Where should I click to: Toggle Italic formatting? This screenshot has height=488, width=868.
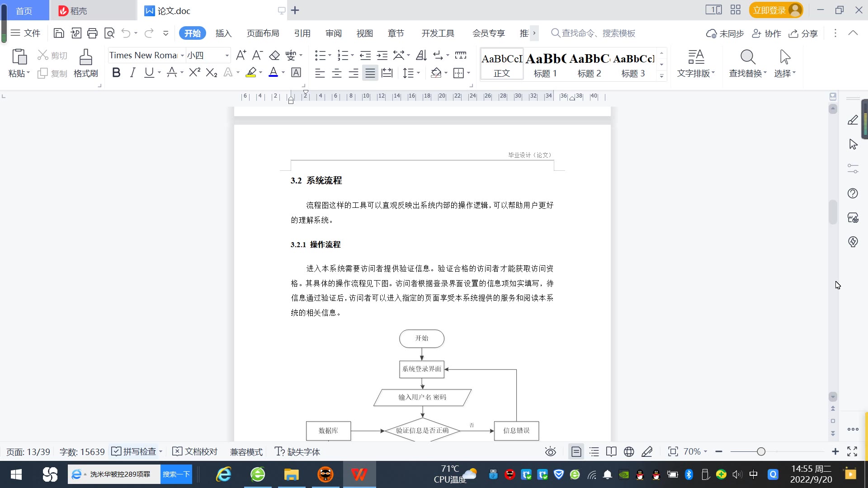132,73
